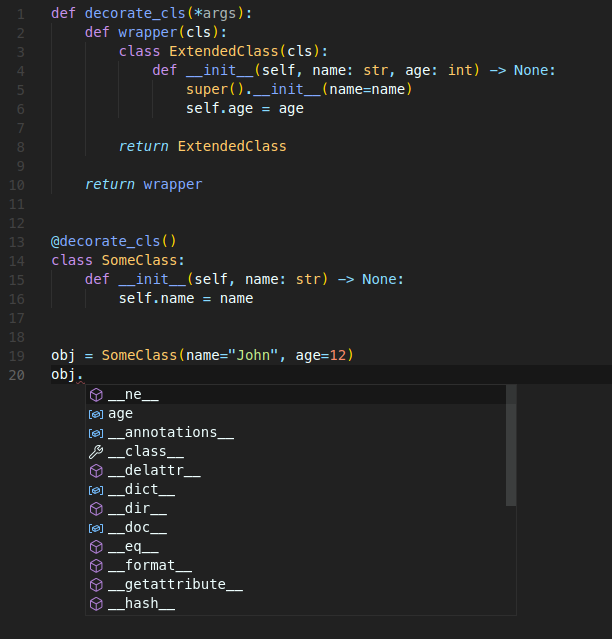Screen dimensions: 612x639
Task: Click the variable icon next to age
Action: [x=96, y=414]
